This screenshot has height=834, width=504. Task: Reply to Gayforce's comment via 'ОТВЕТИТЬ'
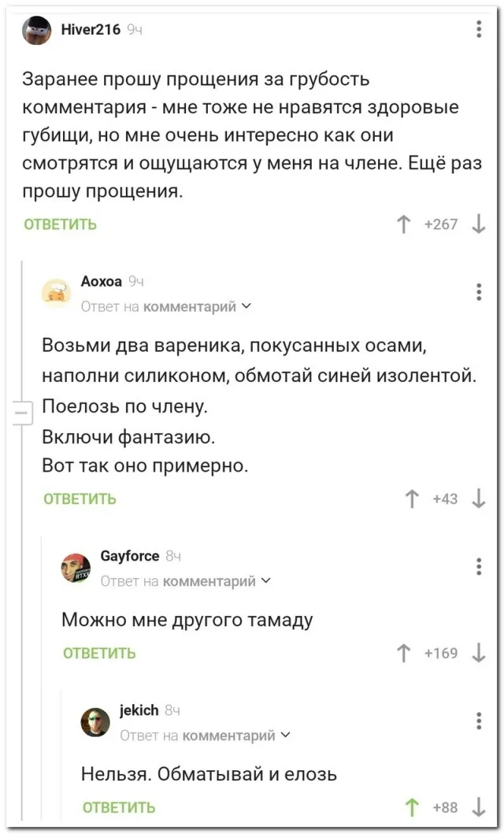99,653
